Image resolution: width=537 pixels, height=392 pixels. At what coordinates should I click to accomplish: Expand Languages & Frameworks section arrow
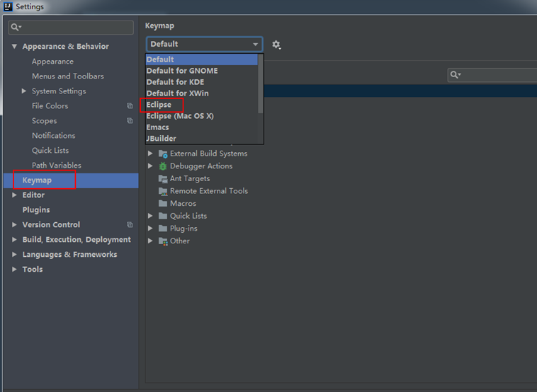point(14,255)
